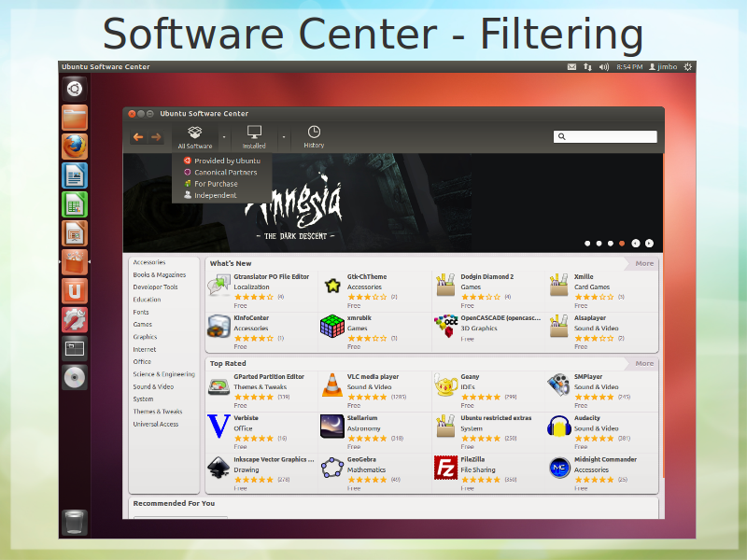747x560 pixels.
Task: Launch Firefox from the launcher
Action: (x=75, y=147)
